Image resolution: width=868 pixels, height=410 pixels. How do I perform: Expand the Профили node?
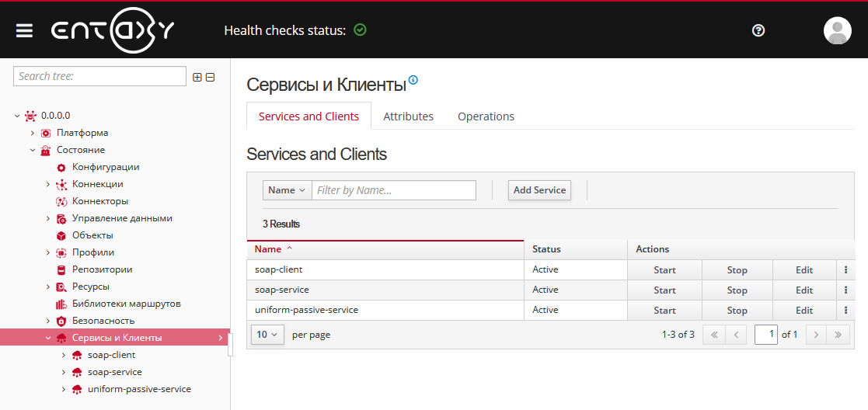point(48,253)
